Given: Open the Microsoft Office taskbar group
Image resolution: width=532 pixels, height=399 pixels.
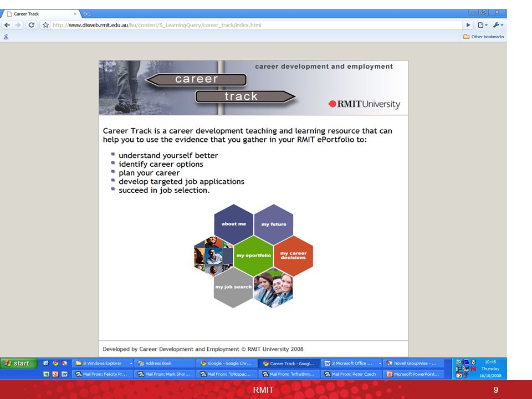Looking at the screenshot, I should 352,364.
